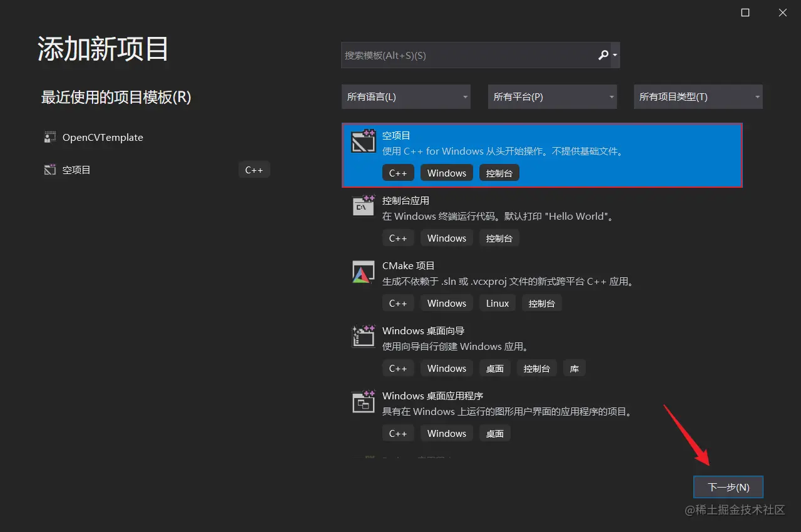Click the highlighted 空项目 template icon
The width and height of the screenshot is (801, 532).
364,141
